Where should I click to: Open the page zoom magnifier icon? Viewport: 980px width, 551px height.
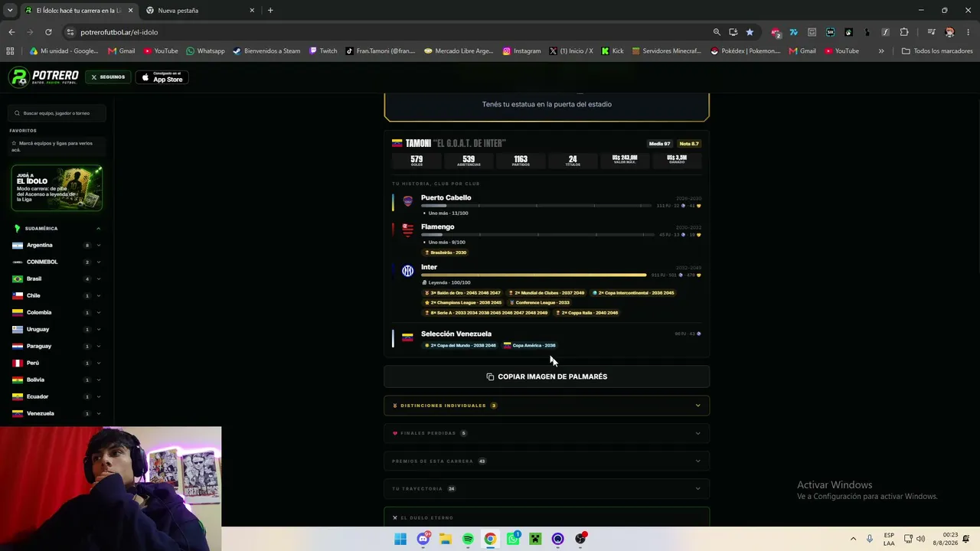[717, 32]
